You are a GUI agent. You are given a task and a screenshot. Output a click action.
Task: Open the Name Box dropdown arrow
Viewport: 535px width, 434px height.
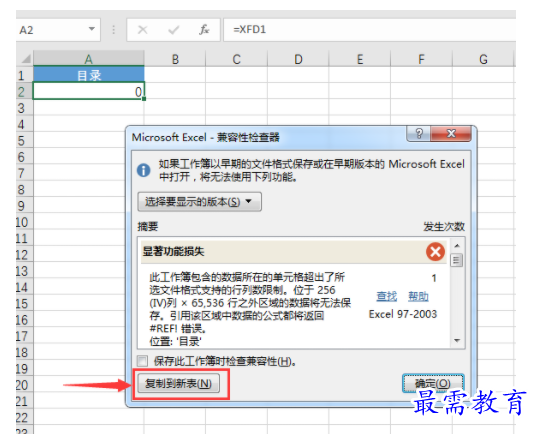click(x=92, y=29)
